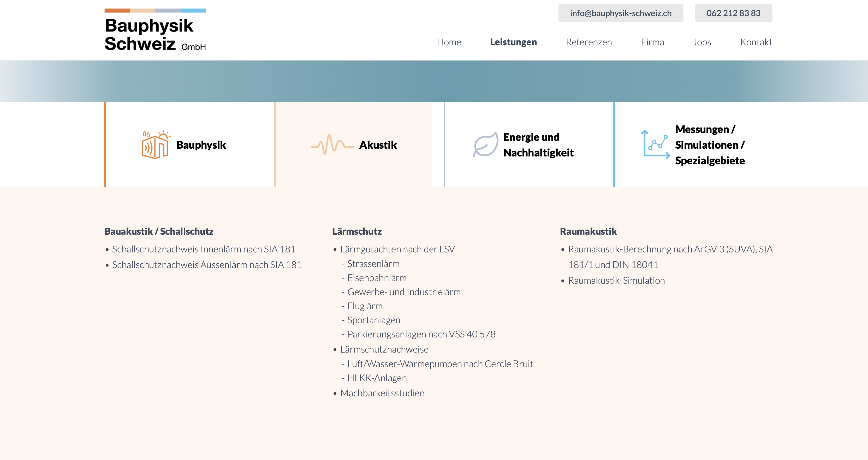868x460 pixels.
Task: Click the Eisenbahnlärm sub-item
Action: (377, 278)
